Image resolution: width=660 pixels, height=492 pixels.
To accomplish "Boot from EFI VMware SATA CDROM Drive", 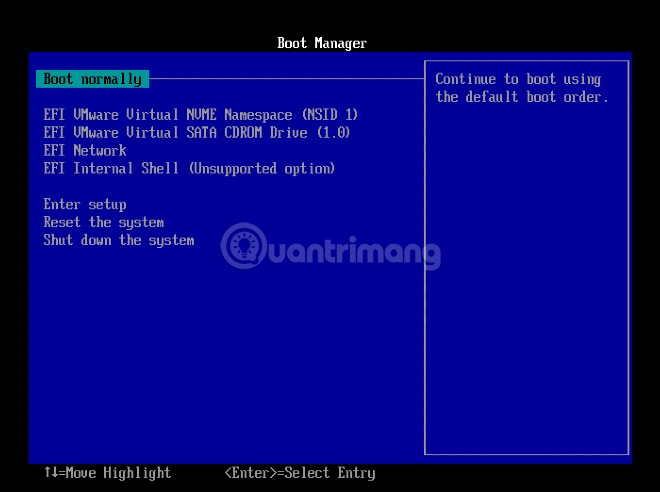I will (x=197, y=133).
